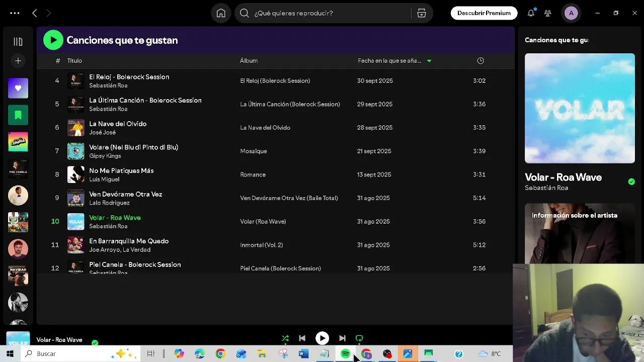
Task: Open the Romance album link
Action: 253,174
